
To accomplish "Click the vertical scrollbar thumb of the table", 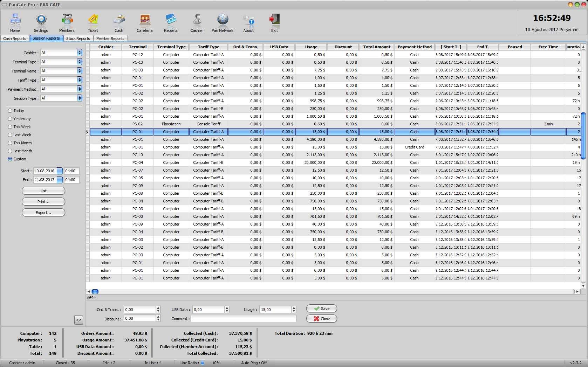I will click(x=583, y=136).
